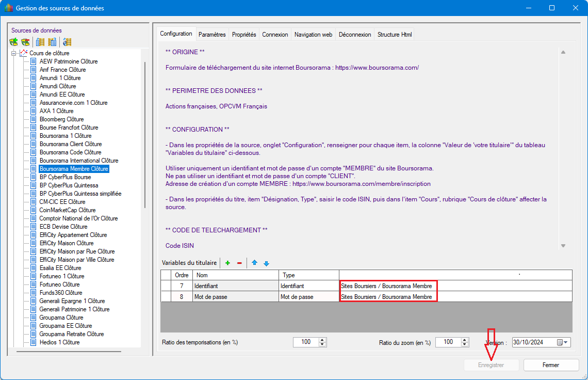Select the Mot de passe row's Nom cell
Screen dimensions: 588x380
click(235, 297)
